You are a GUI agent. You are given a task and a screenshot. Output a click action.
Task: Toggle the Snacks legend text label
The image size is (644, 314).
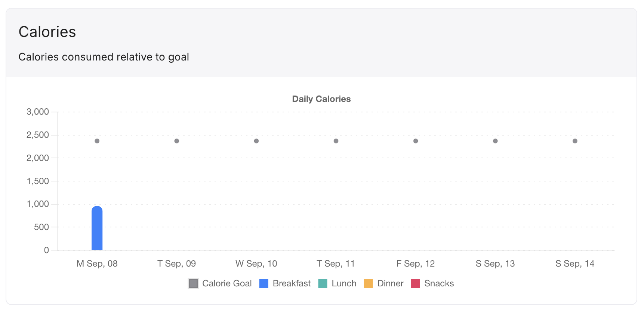coord(439,283)
